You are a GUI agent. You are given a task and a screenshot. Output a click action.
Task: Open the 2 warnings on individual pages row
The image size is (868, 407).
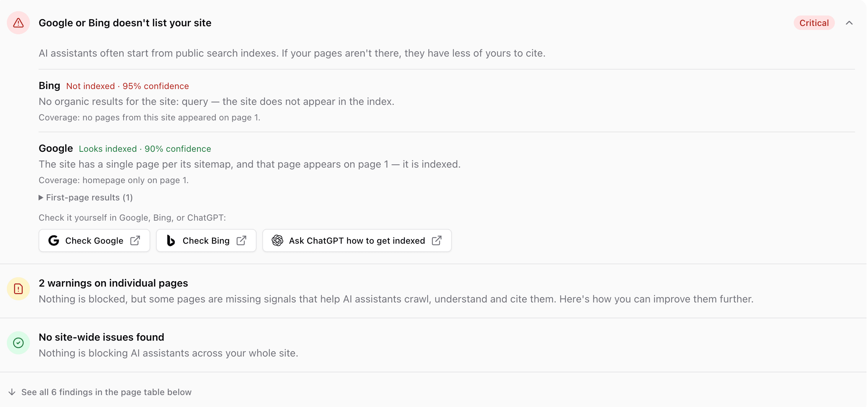coord(433,291)
